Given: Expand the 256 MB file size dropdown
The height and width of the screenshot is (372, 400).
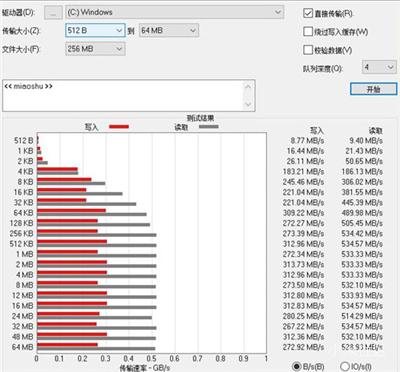Looking at the screenshot, I should [x=95, y=49].
